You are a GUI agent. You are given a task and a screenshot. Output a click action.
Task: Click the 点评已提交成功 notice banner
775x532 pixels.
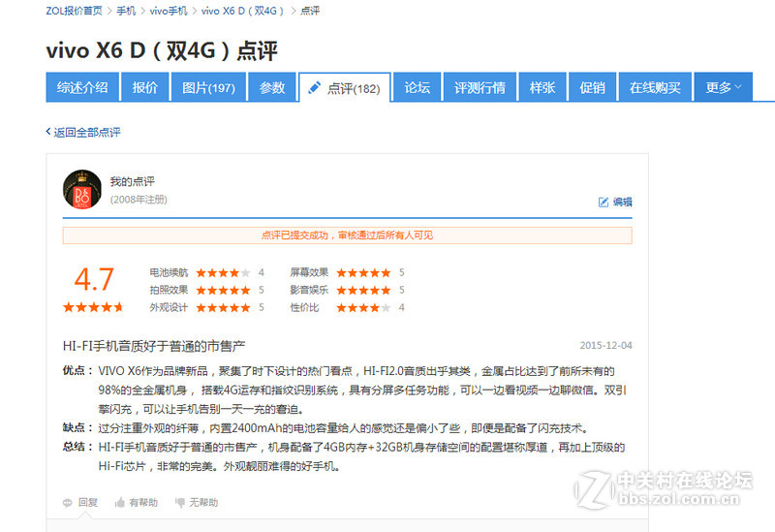[347, 235]
